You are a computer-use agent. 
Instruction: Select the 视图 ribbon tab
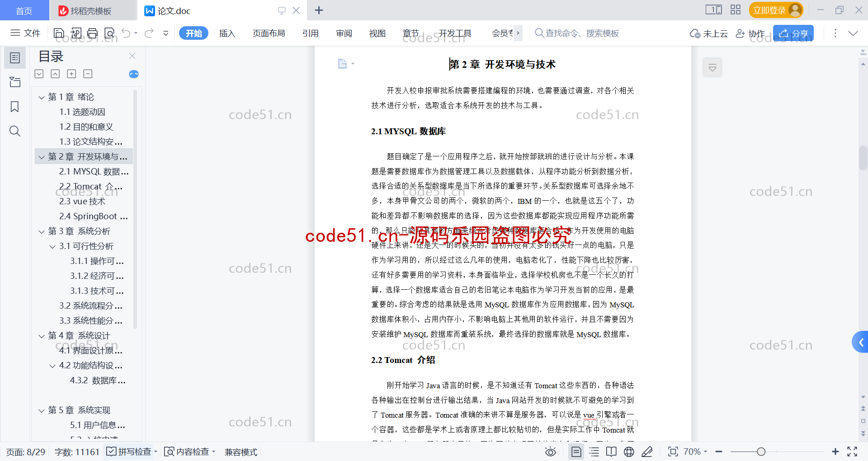coord(377,33)
